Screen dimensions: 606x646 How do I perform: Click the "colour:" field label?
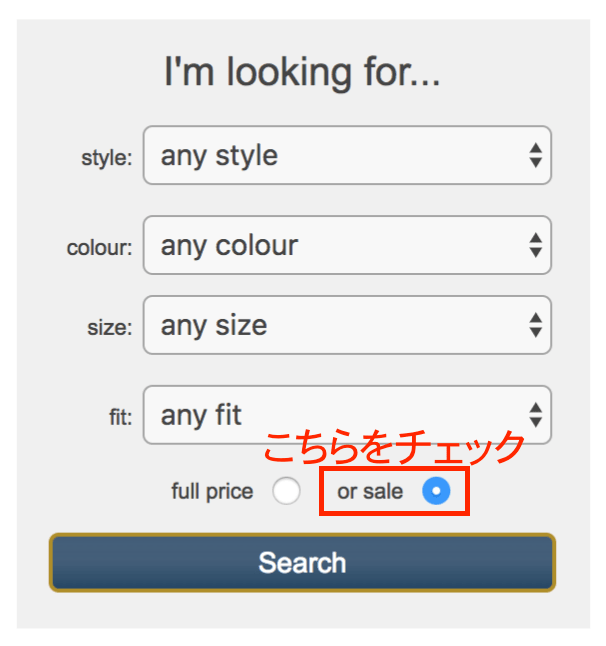click(x=99, y=248)
